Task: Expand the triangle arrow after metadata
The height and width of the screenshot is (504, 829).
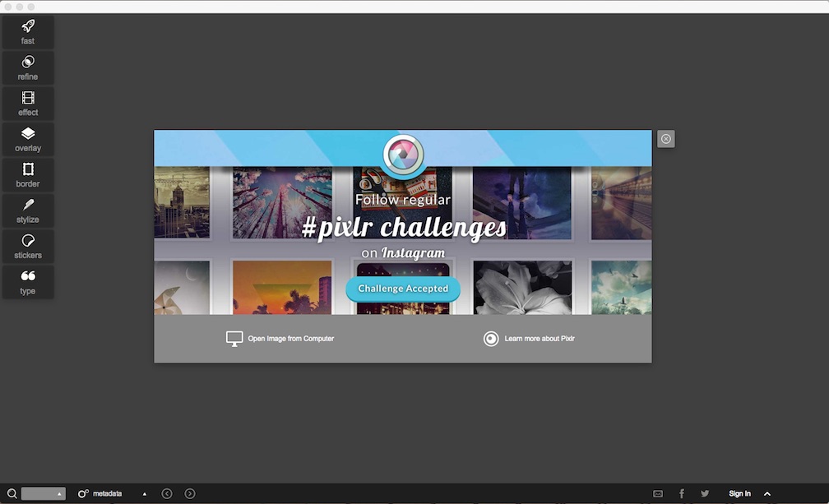Action: [x=145, y=494]
